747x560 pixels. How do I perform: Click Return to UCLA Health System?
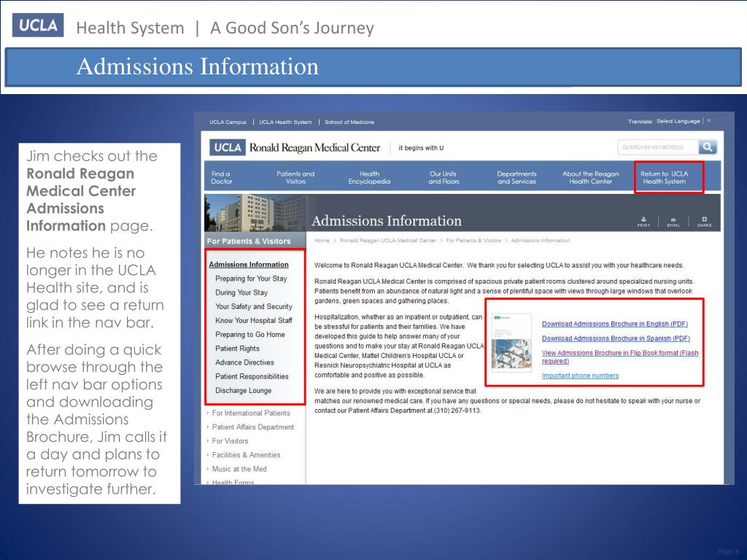[x=664, y=178]
